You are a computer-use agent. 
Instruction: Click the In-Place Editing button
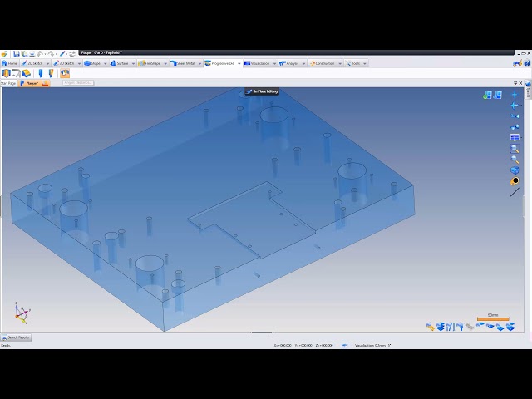262,91
